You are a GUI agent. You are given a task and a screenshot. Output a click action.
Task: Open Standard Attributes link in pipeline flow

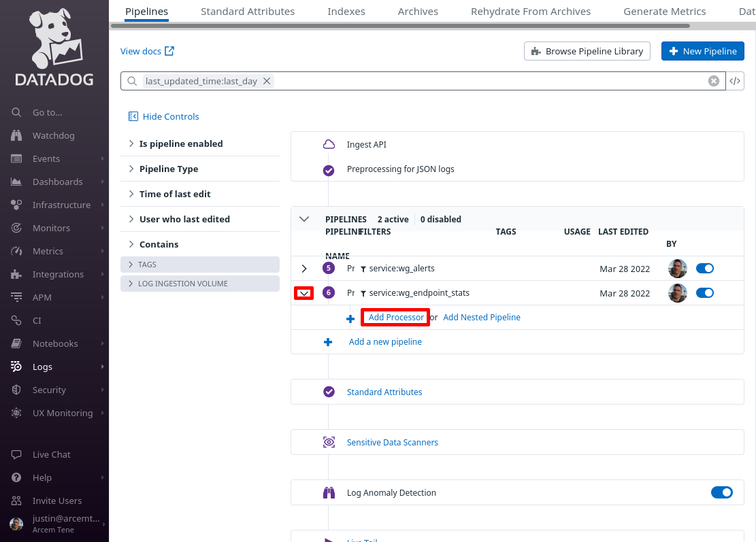tap(384, 392)
